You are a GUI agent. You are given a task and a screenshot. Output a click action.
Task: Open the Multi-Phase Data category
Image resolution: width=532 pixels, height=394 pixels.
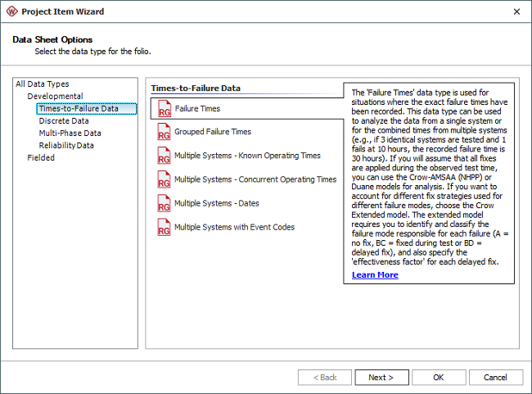pos(70,133)
